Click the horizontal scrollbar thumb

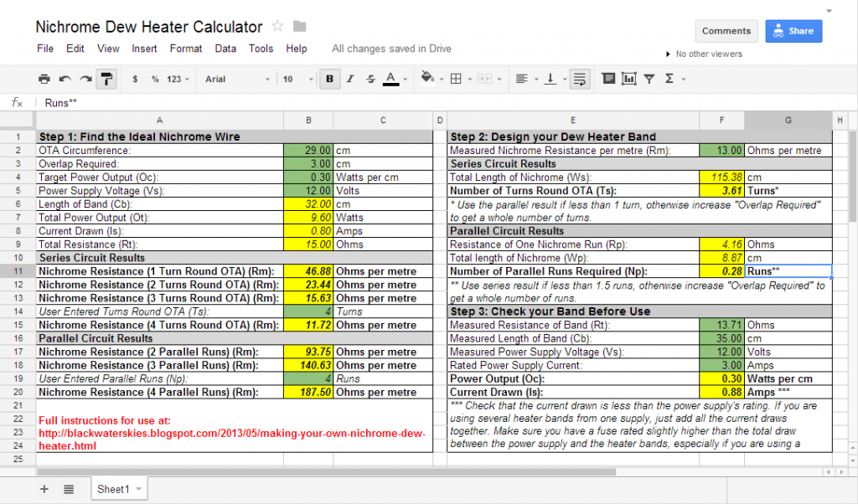click(326, 471)
